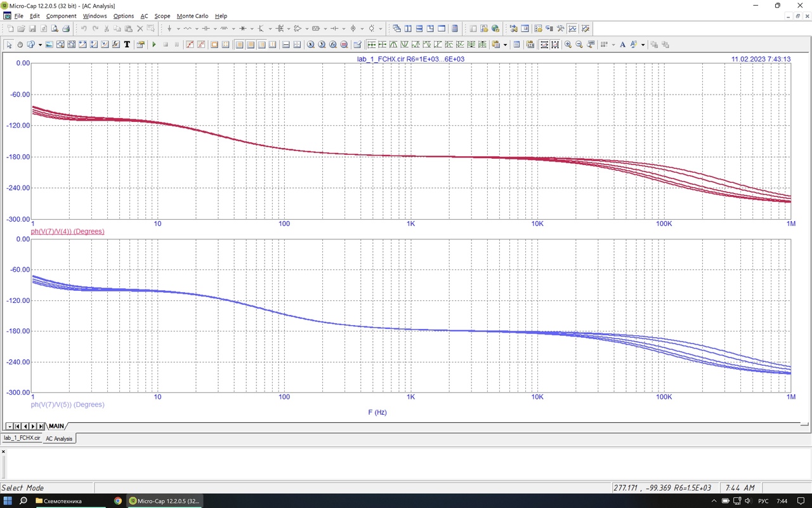Image resolution: width=812 pixels, height=508 pixels.
Task: Open Chrome from the taskbar
Action: pyautogui.click(x=118, y=500)
